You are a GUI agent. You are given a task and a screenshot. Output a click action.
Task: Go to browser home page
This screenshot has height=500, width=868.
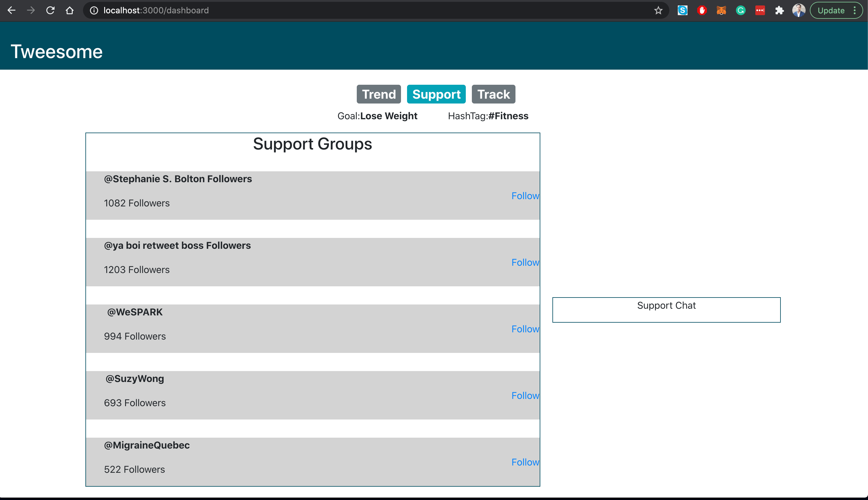(69, 10)
